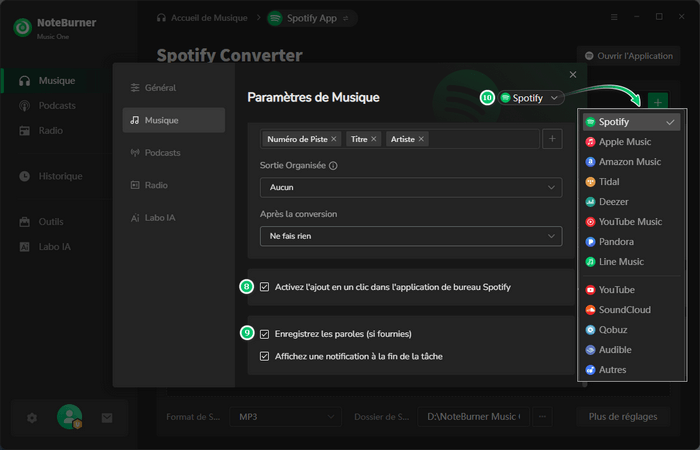Viewport: 700px width, 450px height.
Task: Open the Après la conversion dropdown
Action: tap(409, 236)
